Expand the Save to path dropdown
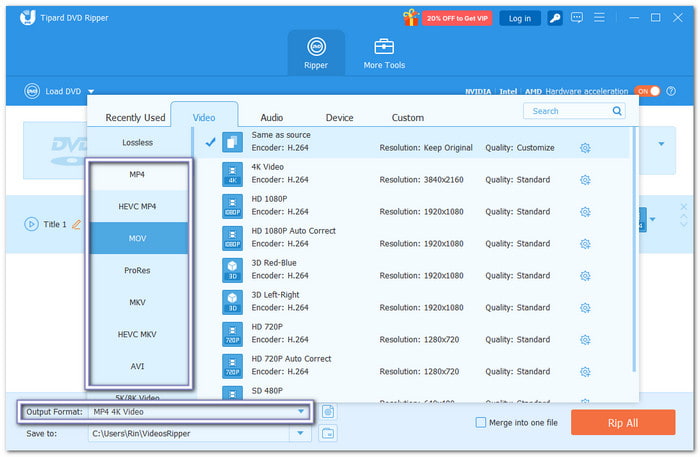The height and width of the screenshot is (457, 700). click(300, 433)
